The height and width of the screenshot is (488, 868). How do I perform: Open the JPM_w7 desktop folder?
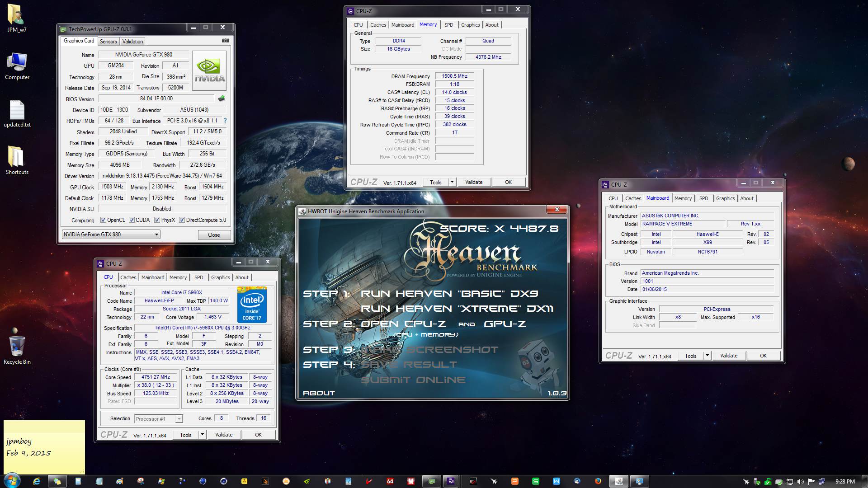tap(17, 19)
